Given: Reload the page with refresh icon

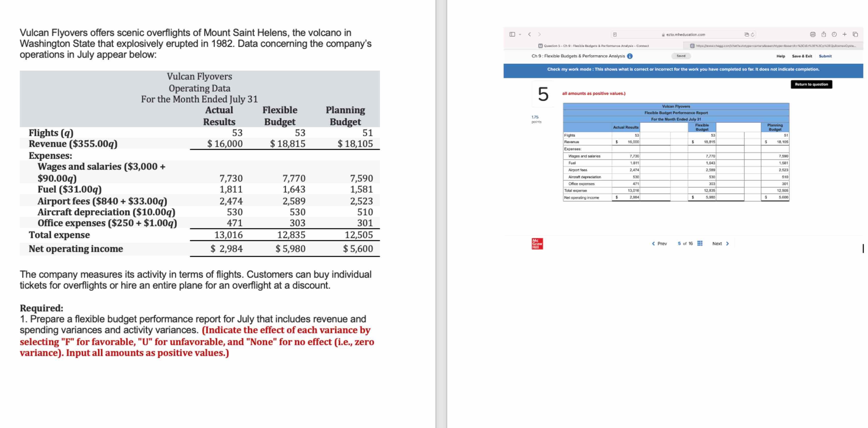Looking at the screenshot, I should click(x=752, y=34).
